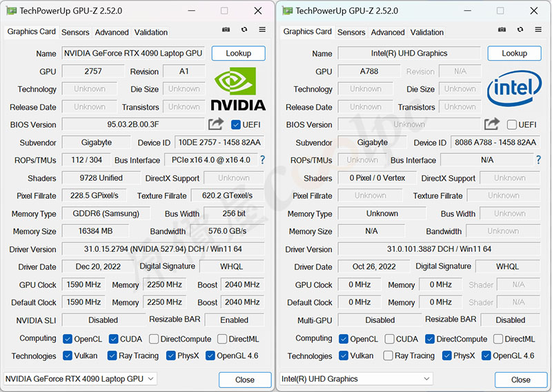
Task: Click the Driver Date value Dec 20, 2022
Action: tap(98, 266)
